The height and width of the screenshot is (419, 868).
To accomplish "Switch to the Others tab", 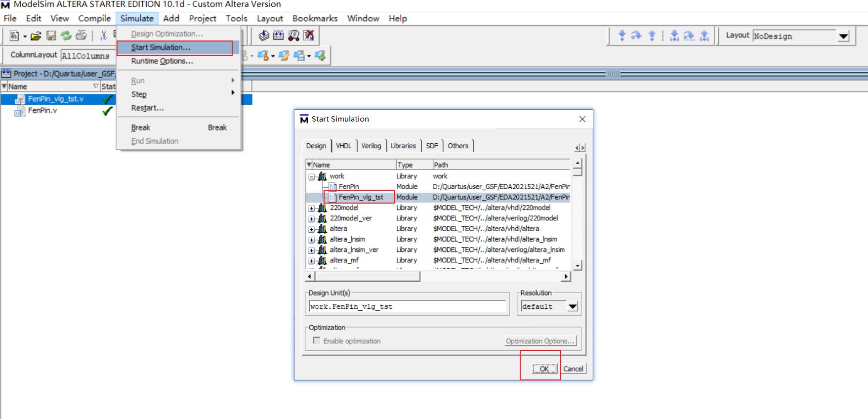I will (x=458, y=146).
